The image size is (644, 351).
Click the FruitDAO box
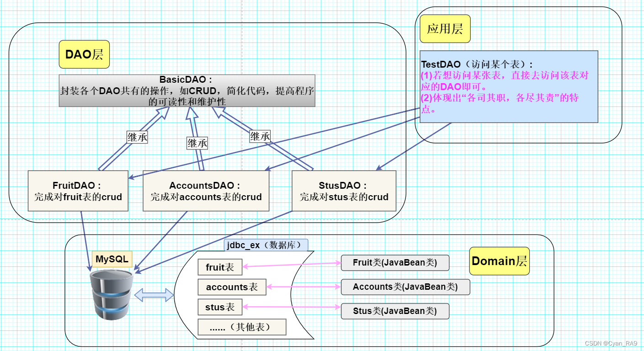(x=78, y=191)
